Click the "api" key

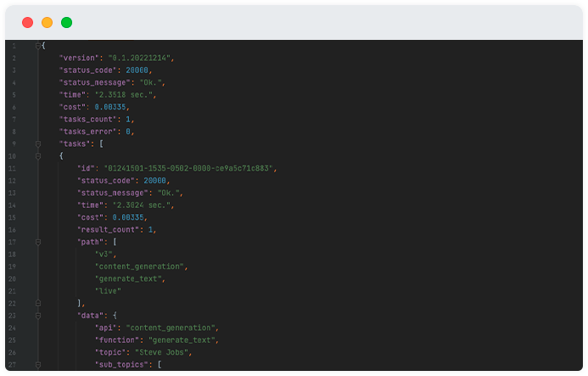106,328
